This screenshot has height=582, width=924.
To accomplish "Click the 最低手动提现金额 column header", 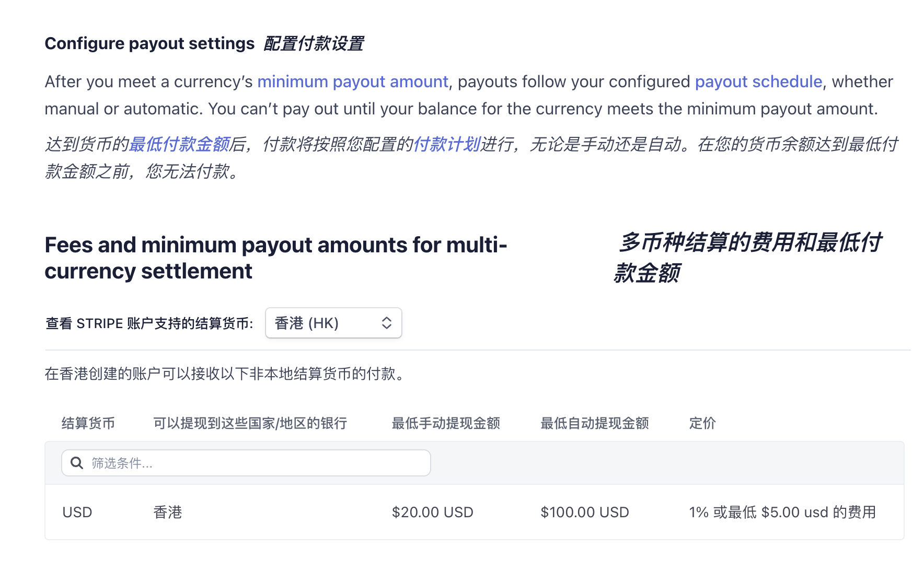I will 446,423.
